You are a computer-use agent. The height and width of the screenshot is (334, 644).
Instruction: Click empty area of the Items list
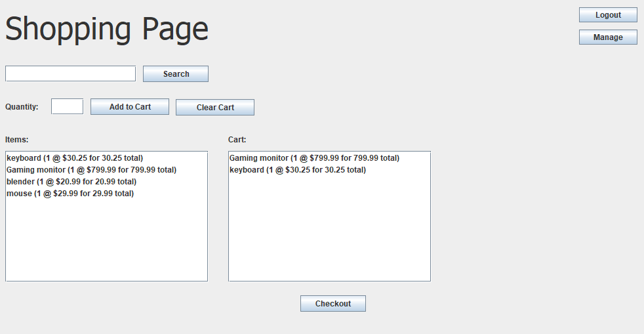pyautogui.click(x=106, y=243)
